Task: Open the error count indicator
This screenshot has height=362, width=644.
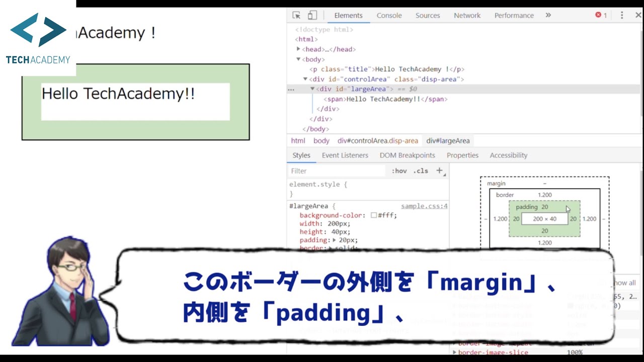Action: point(601,15)
